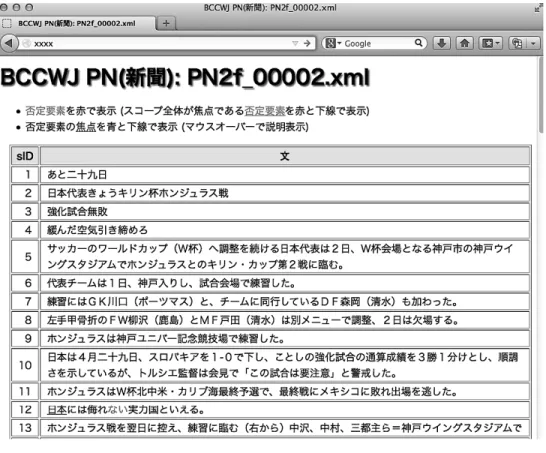Click the 文 column header
The width and height of the screenshot is (546, 453).
pos(285,156)
